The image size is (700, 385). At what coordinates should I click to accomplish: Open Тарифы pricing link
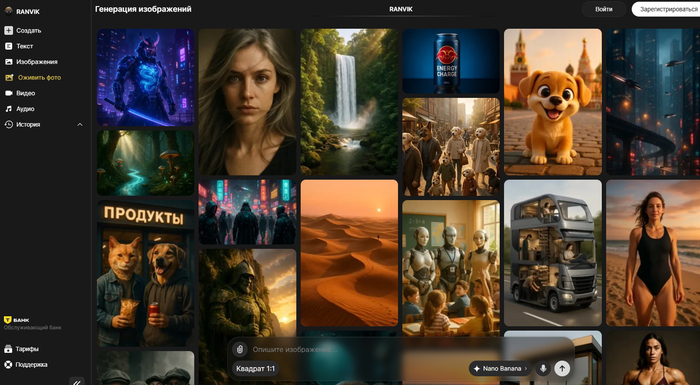27,349
